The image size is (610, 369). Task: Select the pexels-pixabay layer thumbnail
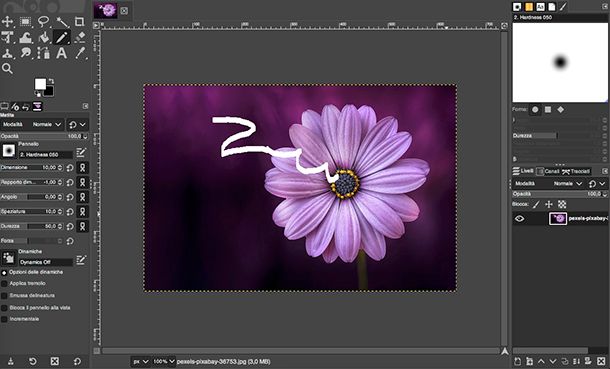[x=558, y=219]
